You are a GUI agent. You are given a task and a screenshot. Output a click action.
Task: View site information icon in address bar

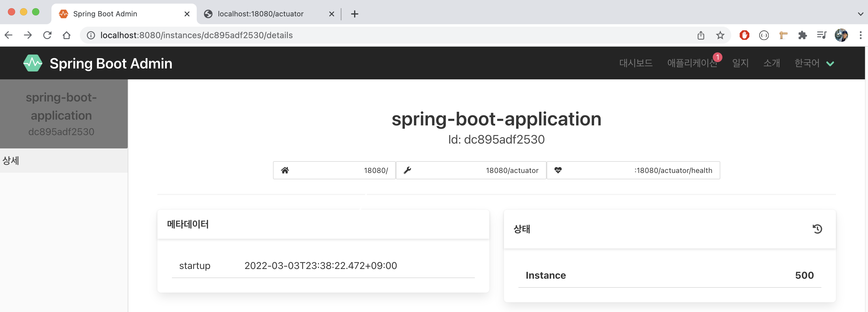[x=91, y=35]
